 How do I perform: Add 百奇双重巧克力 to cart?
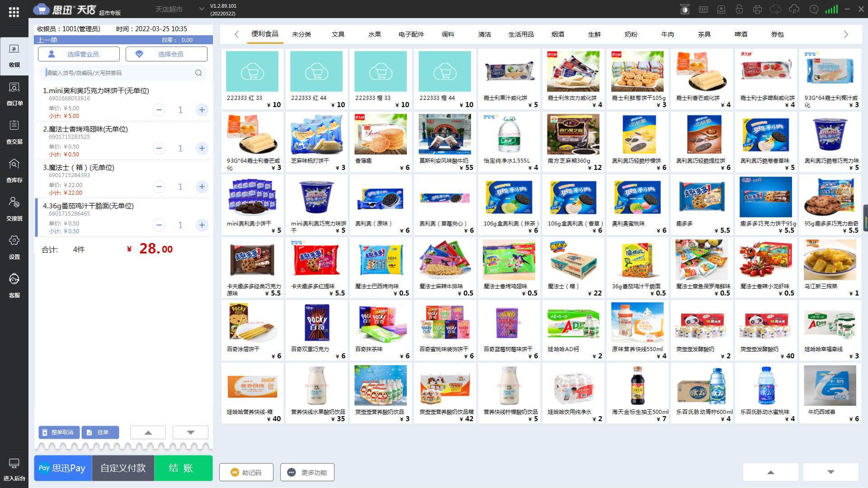(x=316, y=330)
